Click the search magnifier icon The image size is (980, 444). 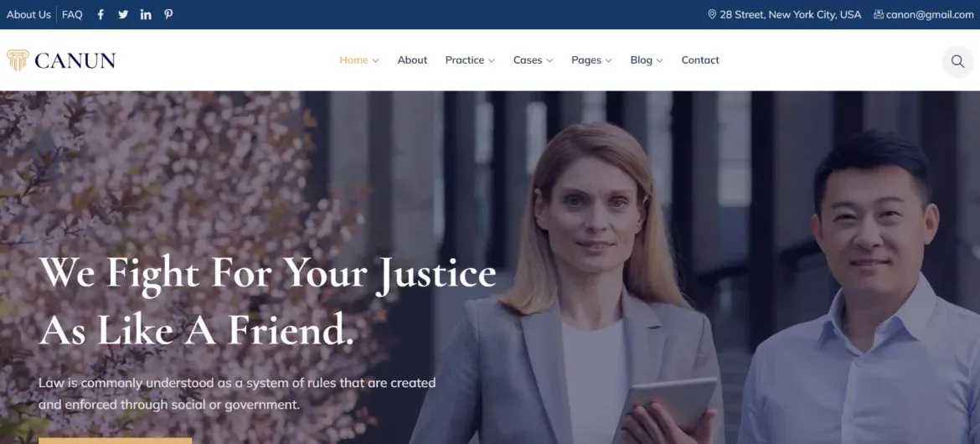pyautogui.click(x=957, y=61)
